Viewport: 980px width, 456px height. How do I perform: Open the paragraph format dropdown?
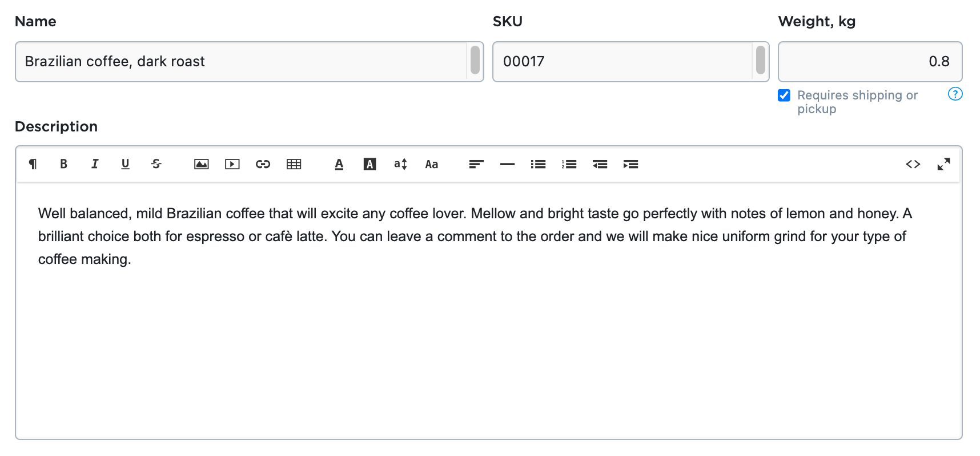coord(33,164)
